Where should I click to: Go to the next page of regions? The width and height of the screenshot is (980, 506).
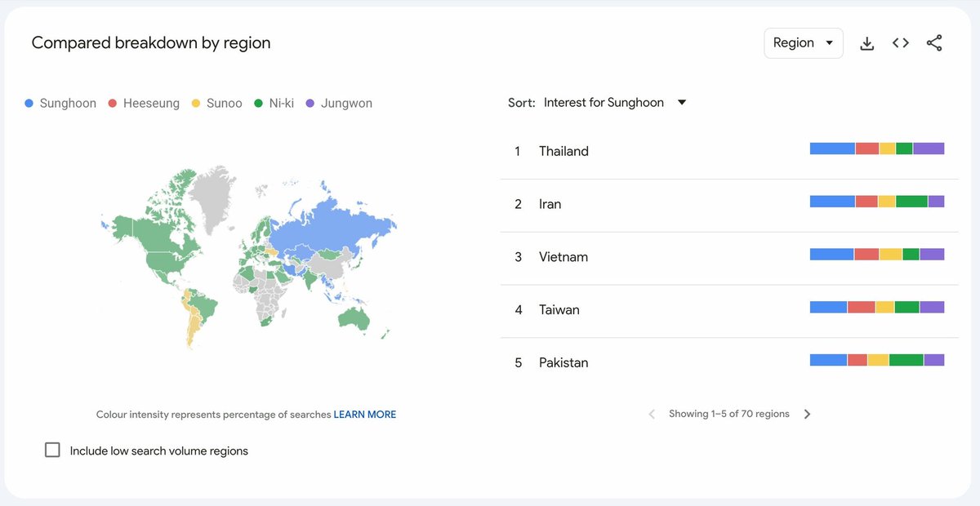pos(807,414)
